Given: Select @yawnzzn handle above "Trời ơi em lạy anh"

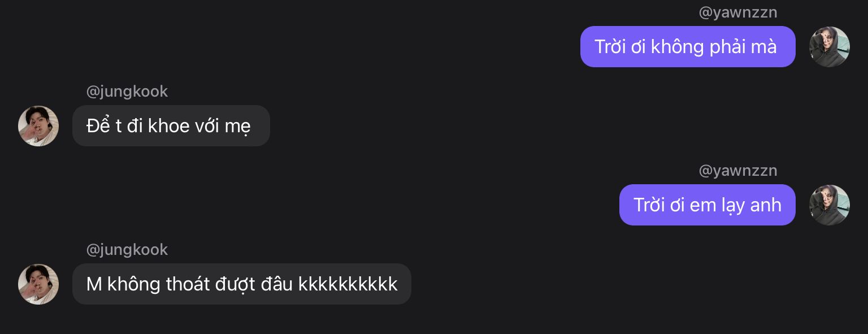Looking at the screenshot, I should pyautogui.click(x=738, y=171).
